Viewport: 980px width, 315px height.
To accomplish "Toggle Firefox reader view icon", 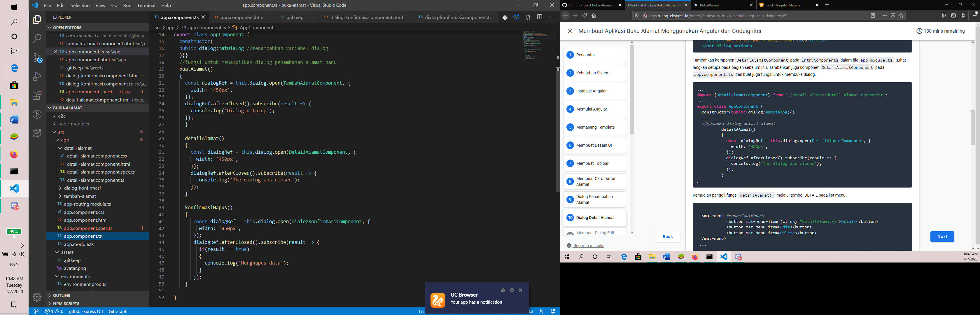I will point(873,15).
